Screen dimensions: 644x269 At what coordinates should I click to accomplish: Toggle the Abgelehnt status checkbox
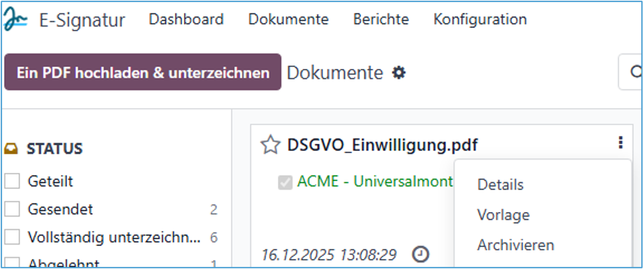pyautogui.click(x=12, y=263)
